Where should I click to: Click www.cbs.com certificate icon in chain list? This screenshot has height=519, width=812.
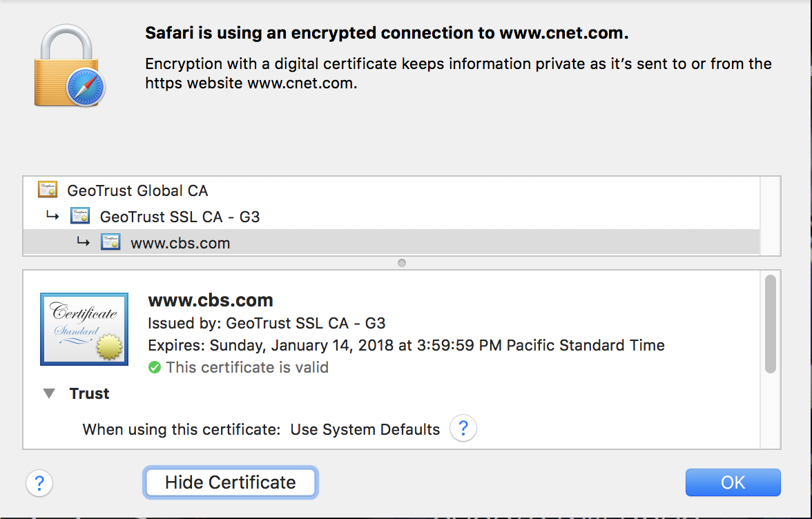coord(110,243)
